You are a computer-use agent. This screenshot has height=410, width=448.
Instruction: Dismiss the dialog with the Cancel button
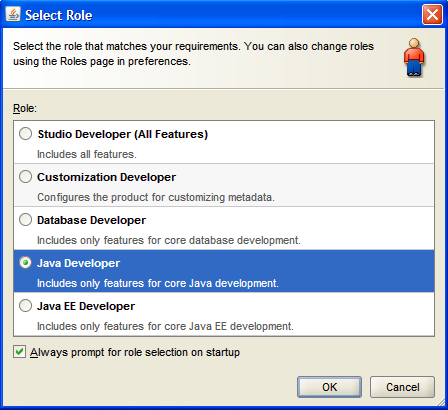(x=402, y=387)
